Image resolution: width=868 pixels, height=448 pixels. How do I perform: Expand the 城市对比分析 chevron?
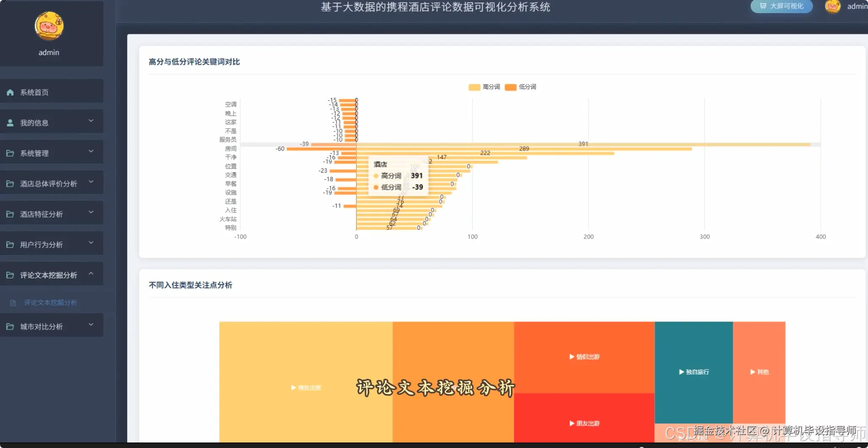(91, 325)
